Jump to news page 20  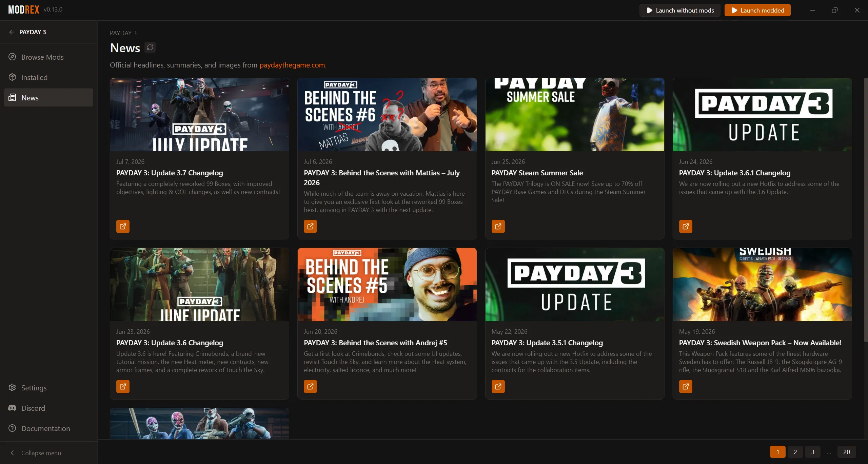point(847,452)
